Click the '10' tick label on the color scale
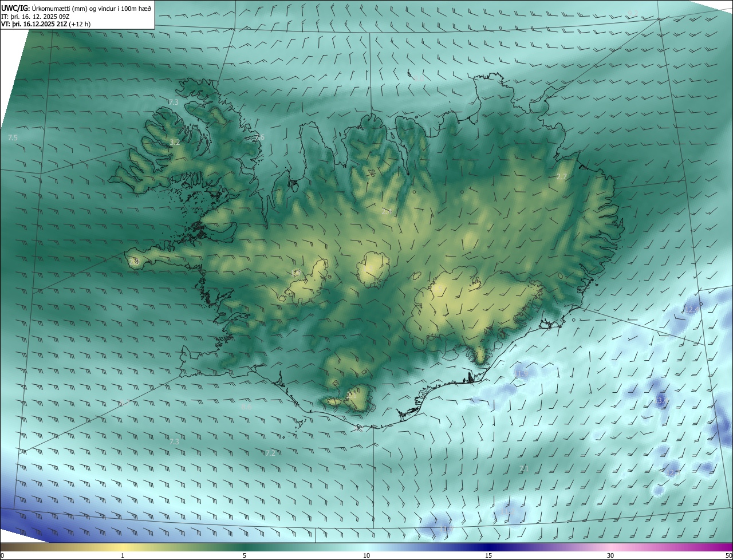 (x=366, y=556)
